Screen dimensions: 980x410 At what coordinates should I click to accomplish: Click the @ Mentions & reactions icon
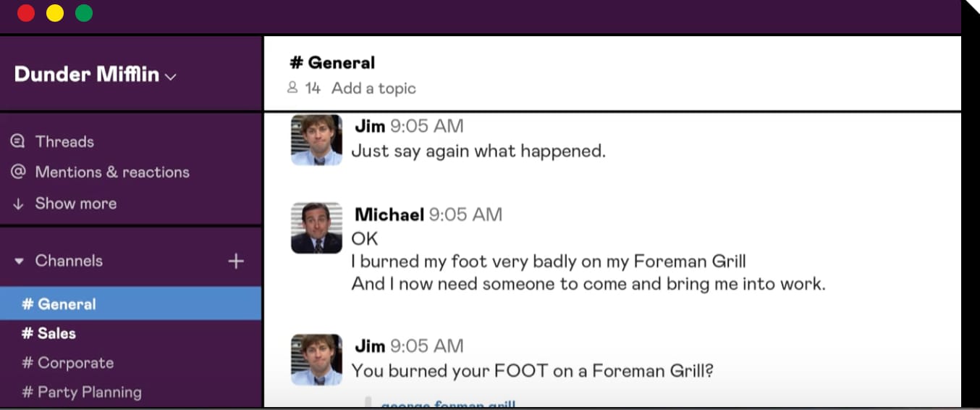point(18,172)
